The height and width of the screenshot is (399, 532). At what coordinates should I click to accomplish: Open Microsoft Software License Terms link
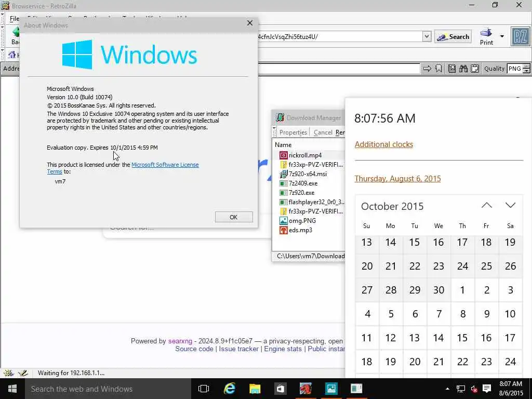click(165, 165)
